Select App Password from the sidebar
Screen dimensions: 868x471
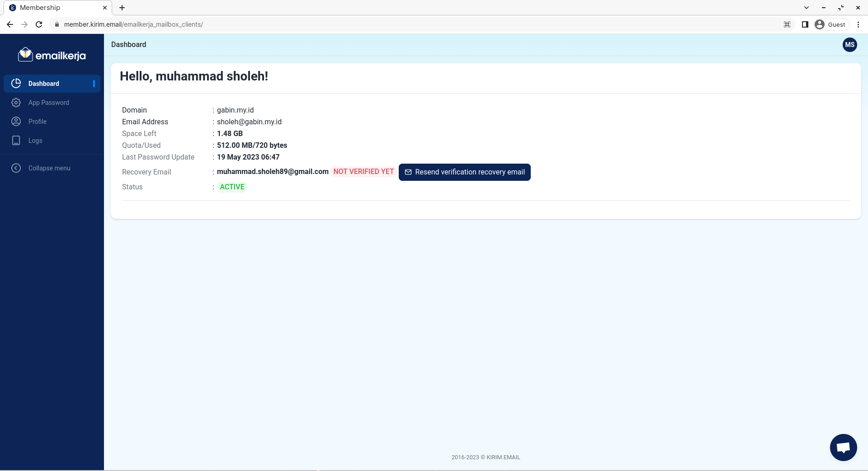tap(49, 103)
